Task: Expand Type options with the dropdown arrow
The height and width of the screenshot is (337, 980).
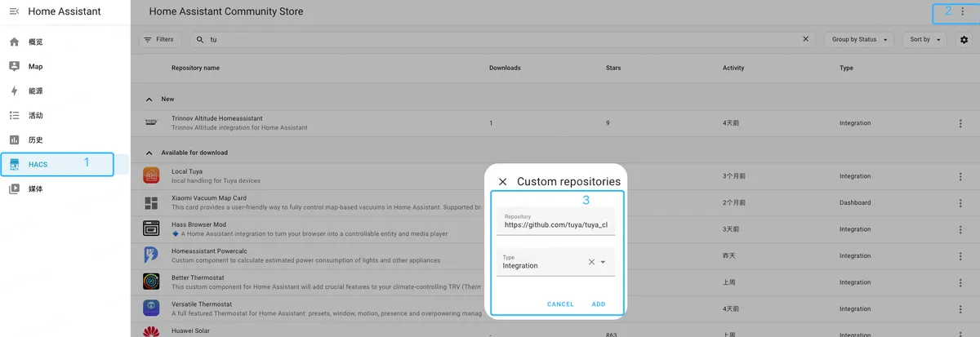Action: 604,262
